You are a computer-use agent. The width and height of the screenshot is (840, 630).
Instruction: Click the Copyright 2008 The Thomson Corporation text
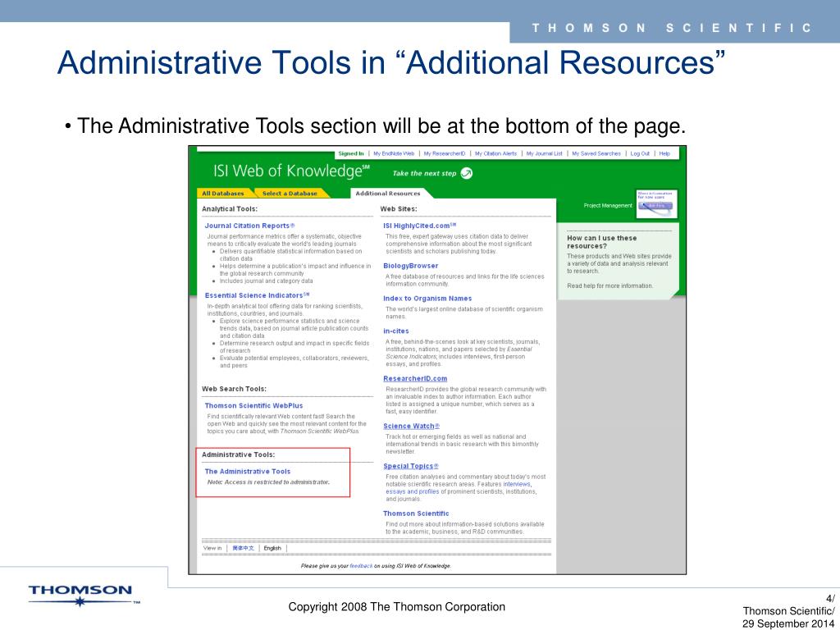click(396, 607)
